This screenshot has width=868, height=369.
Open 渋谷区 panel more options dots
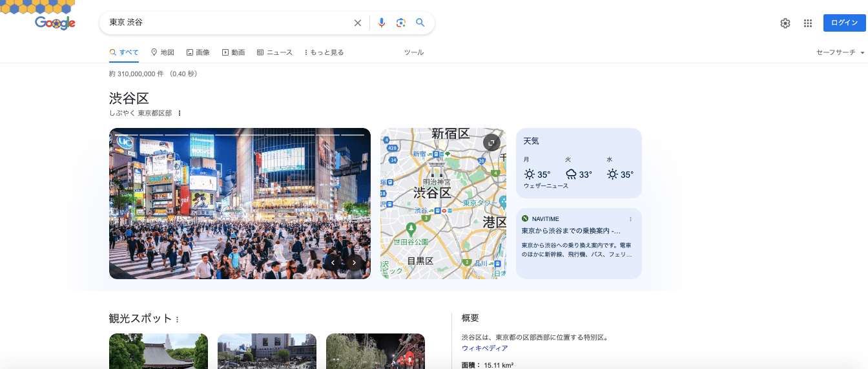(180, 113)
